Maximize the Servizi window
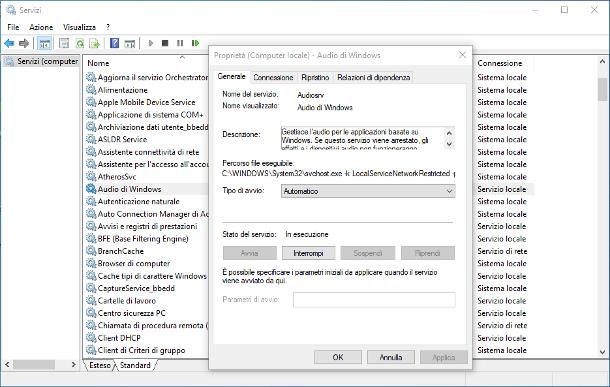Viewport: 610px width, 387px height. [564, 10]
